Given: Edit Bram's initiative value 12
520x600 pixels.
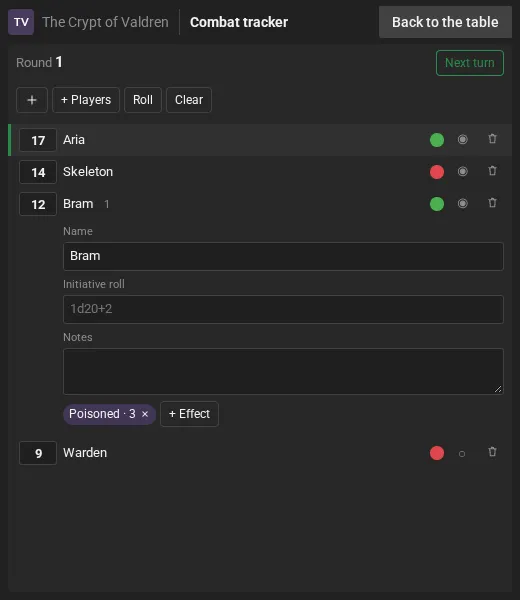Looking at the screenshot, I should coord(38,204).
